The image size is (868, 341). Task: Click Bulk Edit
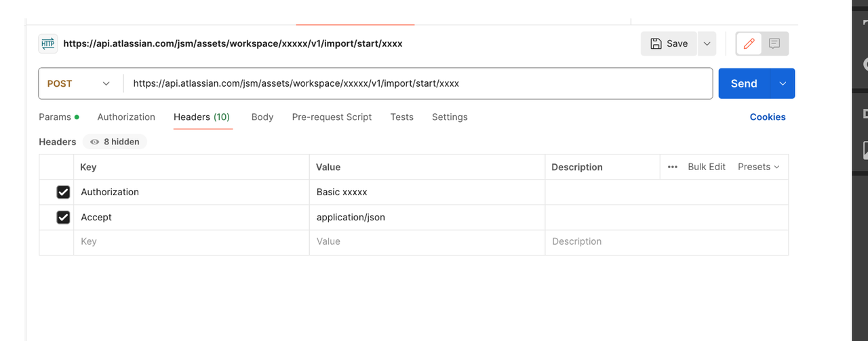tap(707, 167)
